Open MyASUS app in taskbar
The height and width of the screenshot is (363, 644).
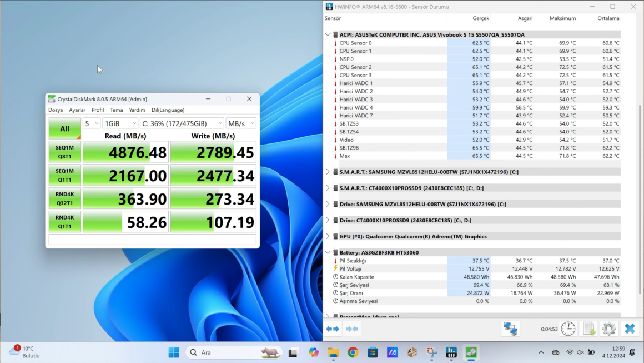coord(393,352)
